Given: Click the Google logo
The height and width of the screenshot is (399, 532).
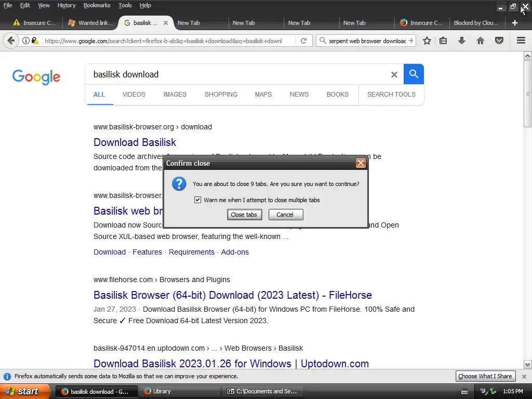Looking at the screenshot, I should (x=36, y=77).
